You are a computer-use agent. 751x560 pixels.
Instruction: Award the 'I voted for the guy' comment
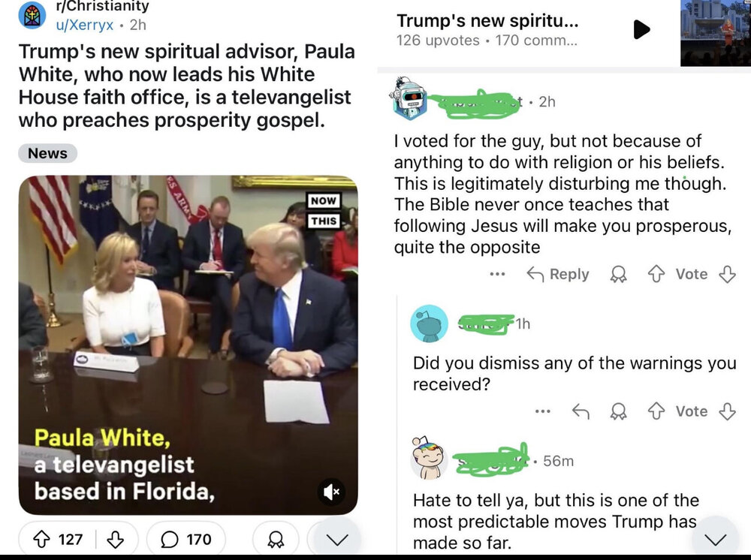click(x=618, y=274)
